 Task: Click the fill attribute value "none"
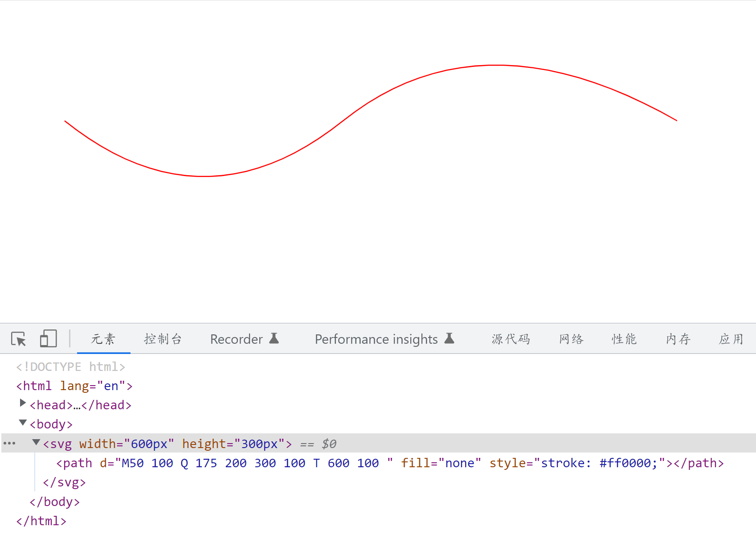click(460, 463)
